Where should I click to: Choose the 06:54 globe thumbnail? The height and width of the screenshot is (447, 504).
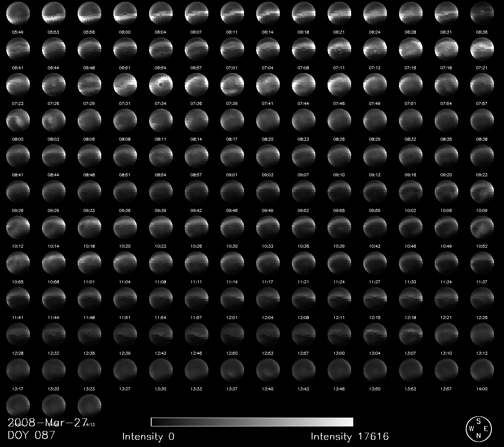(161, 50)
